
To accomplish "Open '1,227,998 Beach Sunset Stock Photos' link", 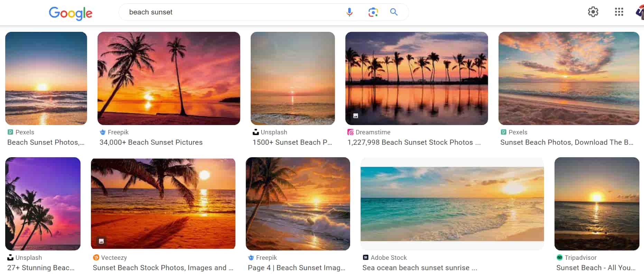I will [x=414, y=142].
